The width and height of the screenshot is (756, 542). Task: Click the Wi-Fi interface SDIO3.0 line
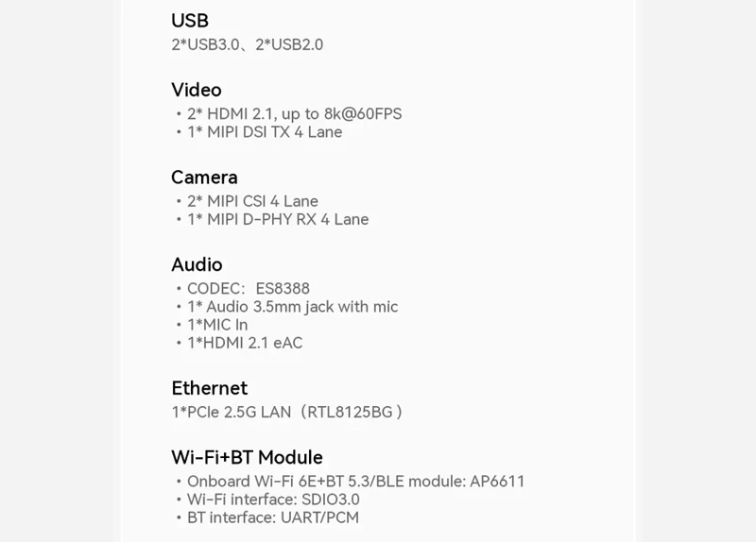pos(273,500)
